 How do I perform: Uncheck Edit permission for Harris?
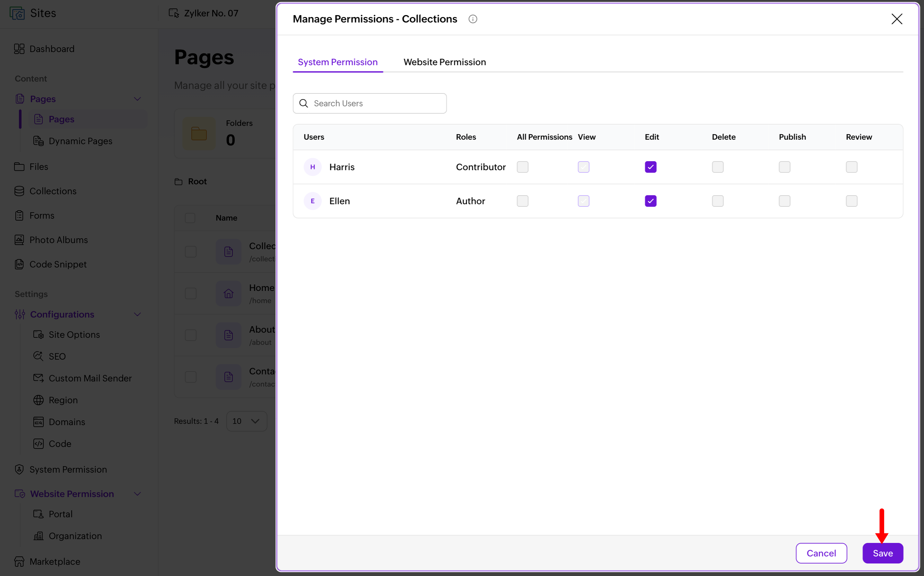click(650, 167)
